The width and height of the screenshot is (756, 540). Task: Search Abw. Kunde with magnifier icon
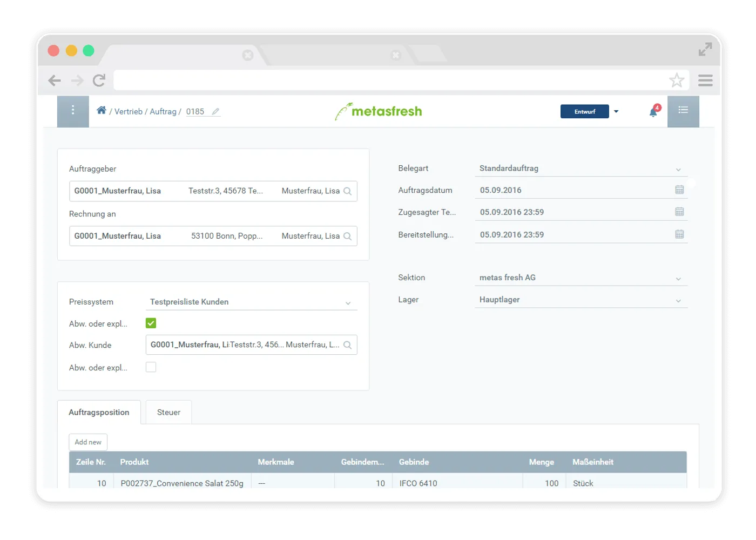[348, 345]
